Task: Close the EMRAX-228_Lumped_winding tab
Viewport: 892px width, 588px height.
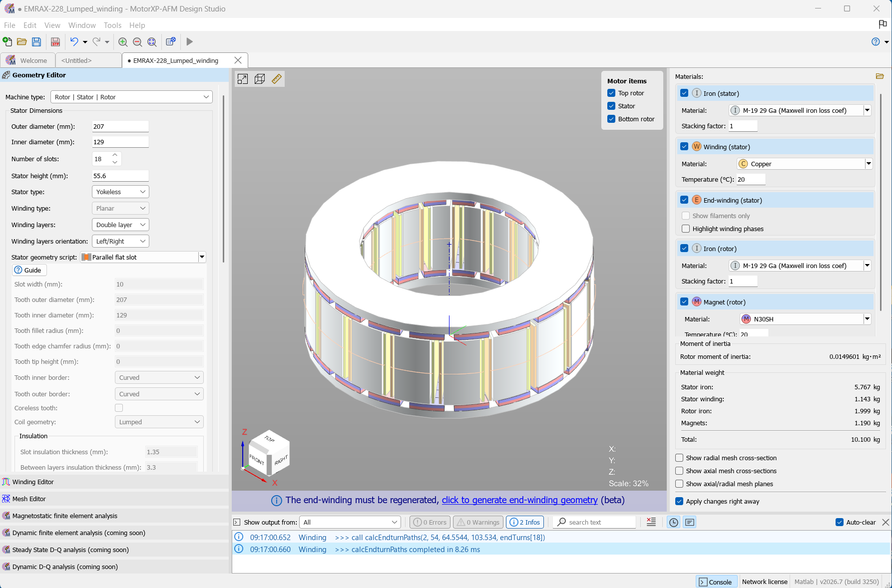Action: [x=238, y=60]
